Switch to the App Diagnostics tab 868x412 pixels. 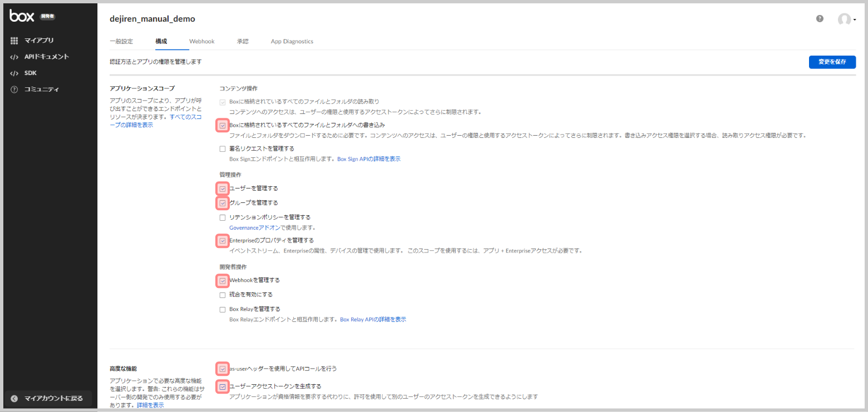pos(292,41)
